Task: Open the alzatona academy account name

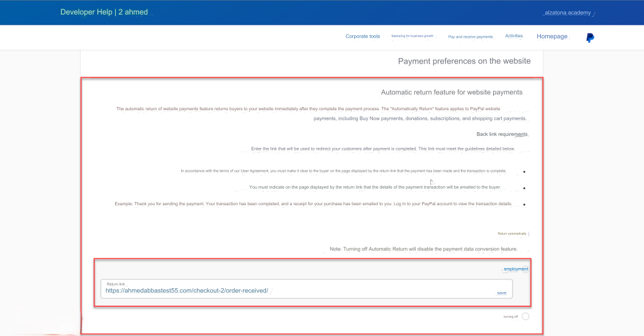Action: (568, 13)
